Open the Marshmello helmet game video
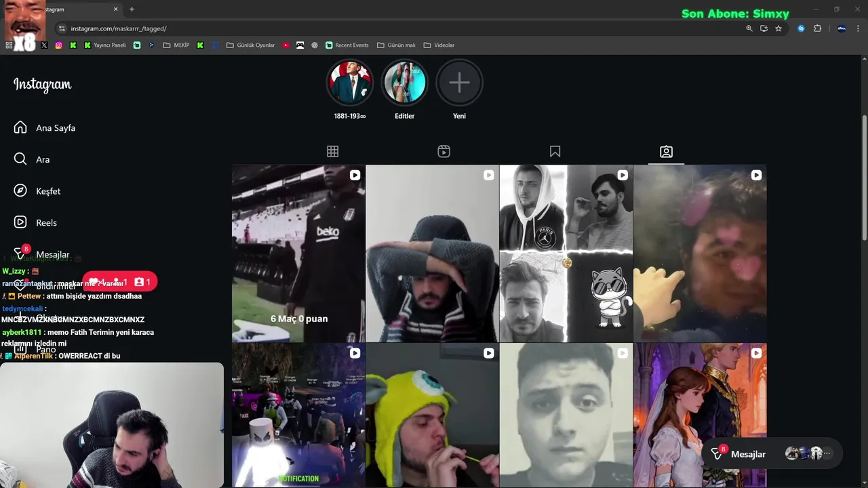 (x=298, y=415)
